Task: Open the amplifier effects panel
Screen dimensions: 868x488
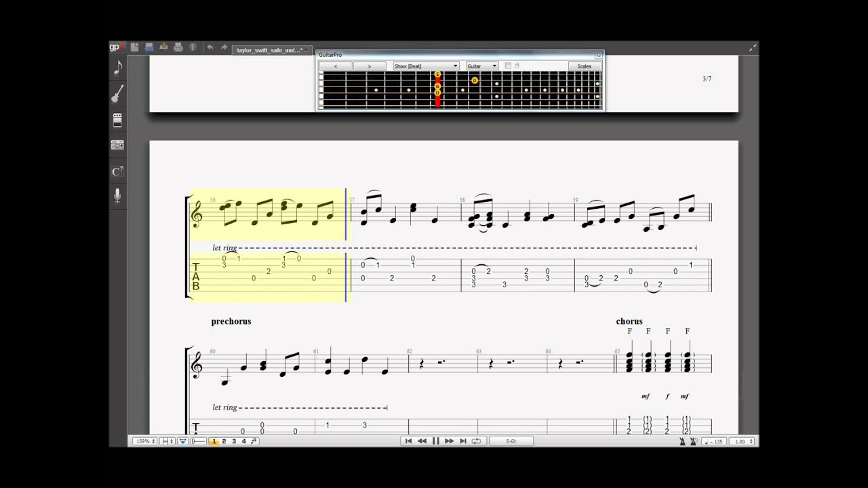Action: tap(117, 120)
